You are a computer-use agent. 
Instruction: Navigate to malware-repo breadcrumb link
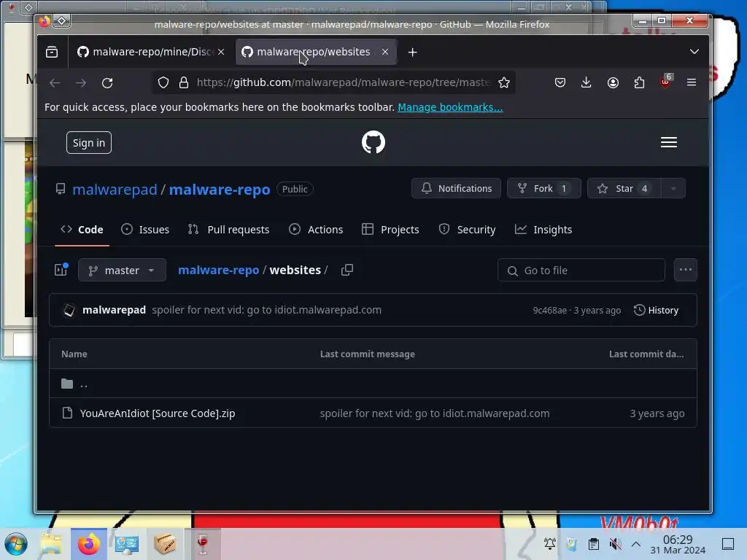tap(219, 270)
